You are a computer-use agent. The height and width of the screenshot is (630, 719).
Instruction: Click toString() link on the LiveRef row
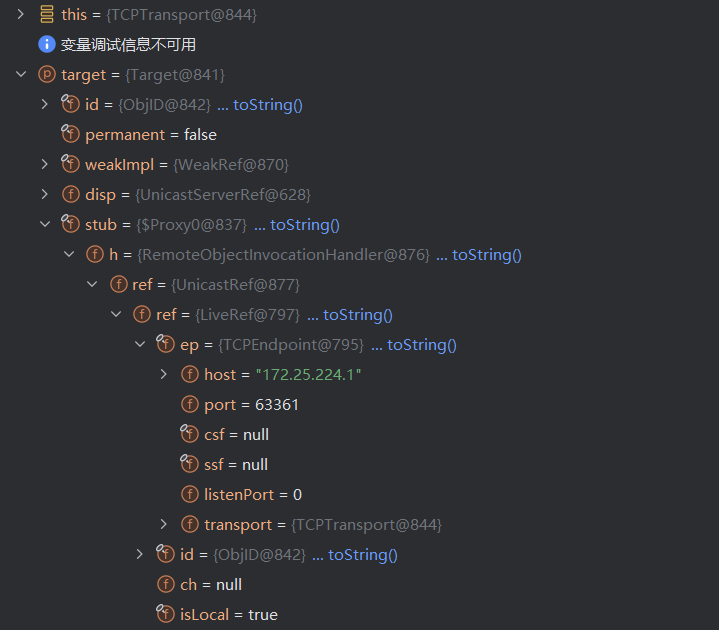pyautogui.click(x=357, y=314)
